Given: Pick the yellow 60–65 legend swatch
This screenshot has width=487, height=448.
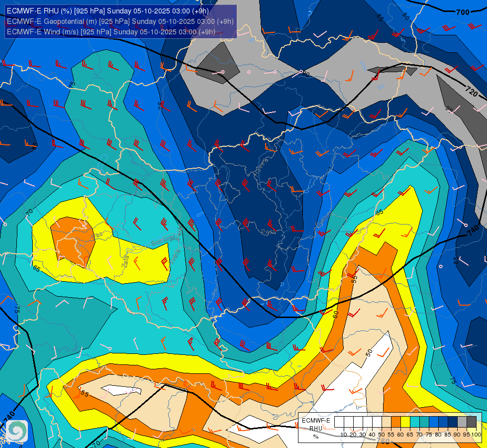Looking at the screenshot, I should point(405,422).
